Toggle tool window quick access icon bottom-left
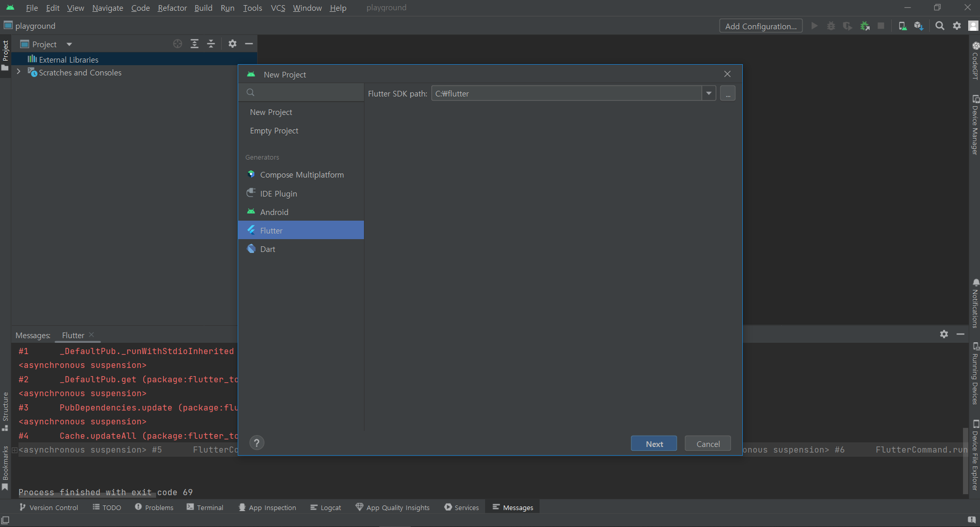Image resolution: width=980 pixels, height=527 pixels. click(x=6, y=520)
